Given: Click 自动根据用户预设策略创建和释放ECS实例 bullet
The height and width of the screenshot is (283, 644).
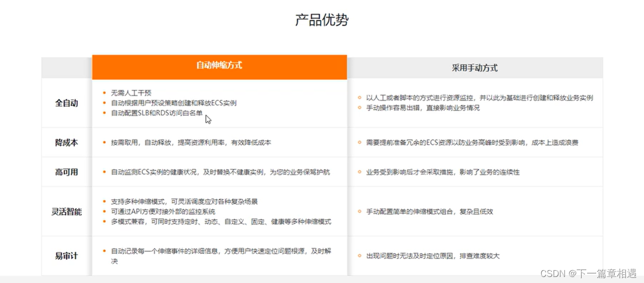Looking at the screenshot, I should [174, 103].
